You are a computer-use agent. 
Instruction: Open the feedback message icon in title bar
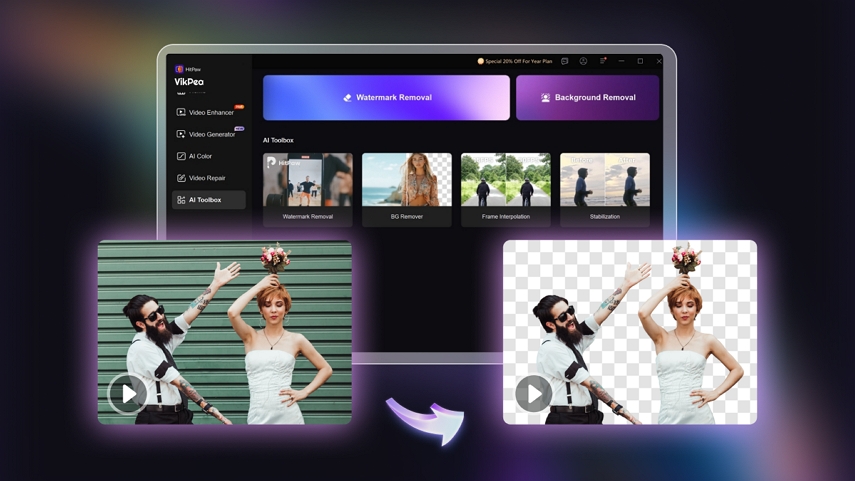coord(565,61)
